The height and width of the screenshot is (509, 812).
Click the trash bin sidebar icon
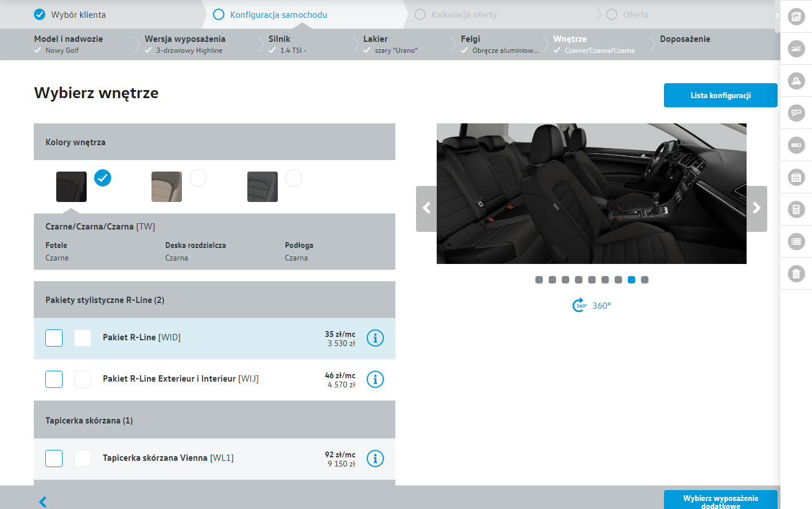pyautogui.click(x=796, y=274)
